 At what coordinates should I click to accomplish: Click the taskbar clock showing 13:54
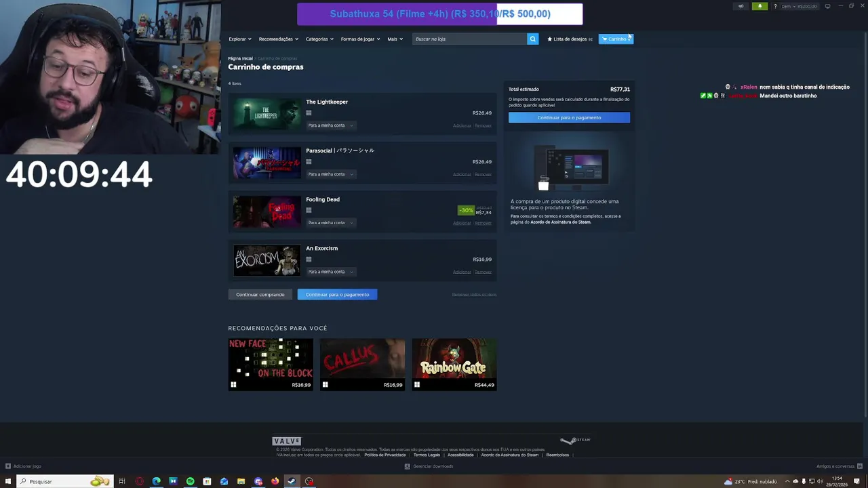coord(837,481)
